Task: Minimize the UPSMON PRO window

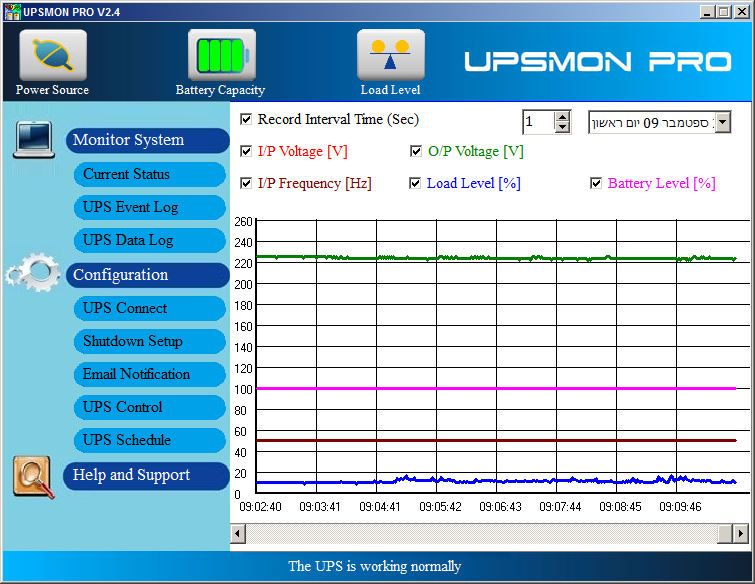Action: [x=707, y=12]
